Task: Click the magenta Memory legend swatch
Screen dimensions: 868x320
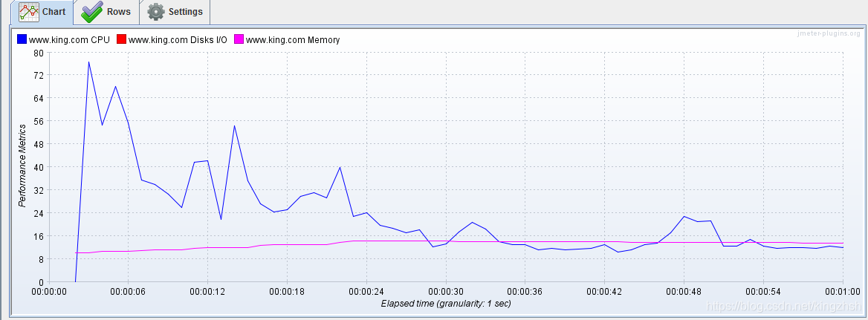Action: [239, 39]
